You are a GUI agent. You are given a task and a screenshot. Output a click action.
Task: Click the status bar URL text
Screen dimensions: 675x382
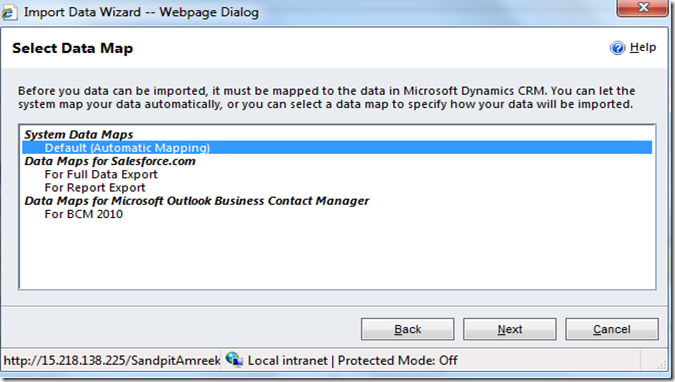tap(112, 360)
